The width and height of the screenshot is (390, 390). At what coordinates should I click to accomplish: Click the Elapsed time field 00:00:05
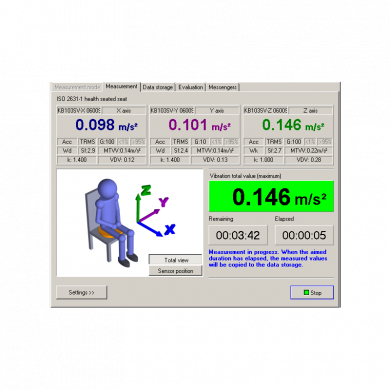[304, 235]
